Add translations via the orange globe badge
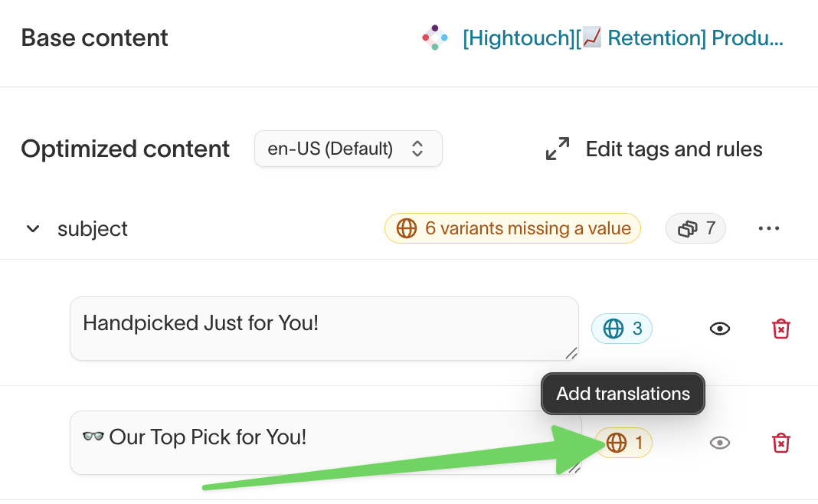 click(623, 443)
